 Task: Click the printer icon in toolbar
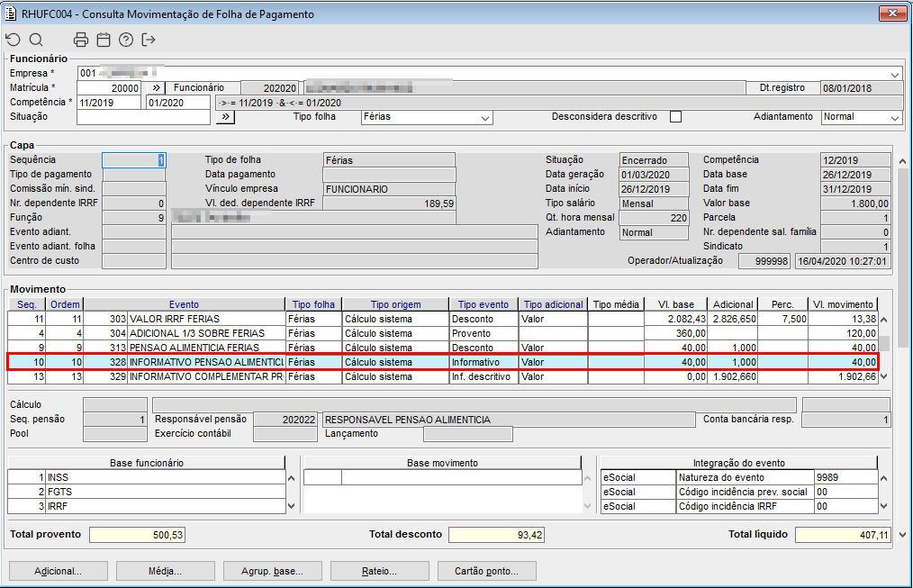click(x=81, y=40)
